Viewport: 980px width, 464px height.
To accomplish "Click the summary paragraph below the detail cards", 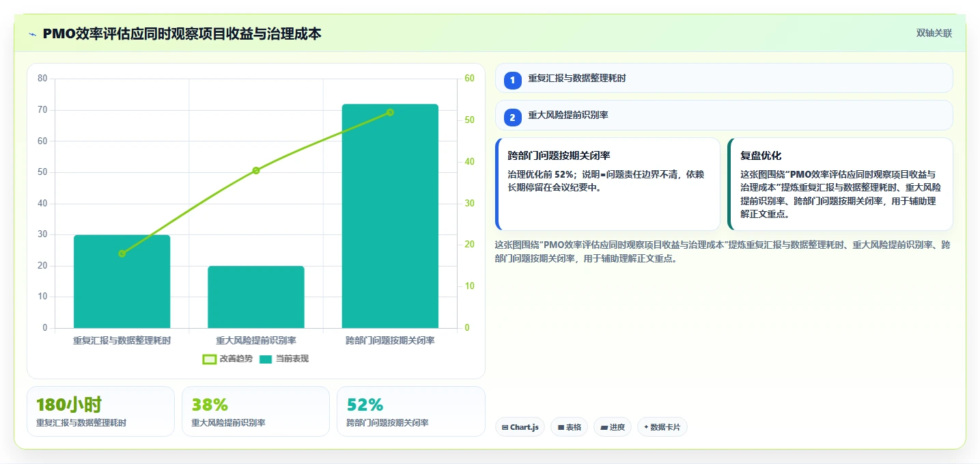I will click(723, 251).
